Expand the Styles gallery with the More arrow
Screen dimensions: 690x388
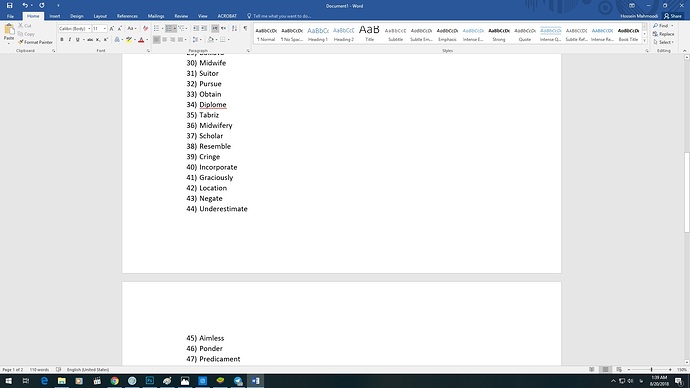point(645,41)
